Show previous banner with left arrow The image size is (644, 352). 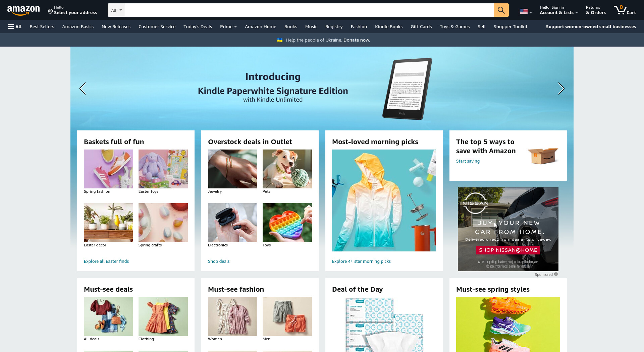point(83,89)
